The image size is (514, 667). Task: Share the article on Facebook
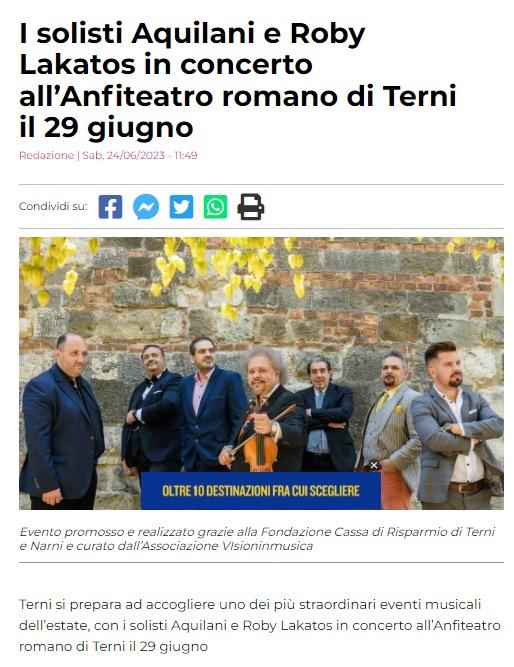coord(110,207)
